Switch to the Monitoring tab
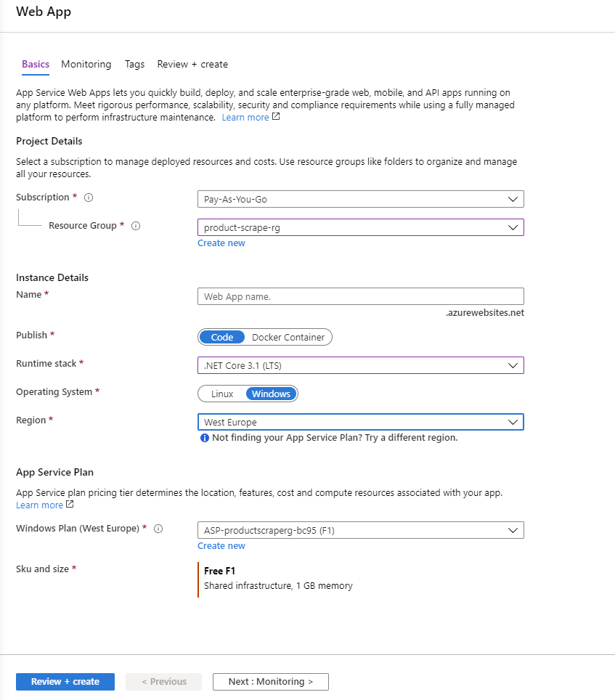Image resolution: width=615 pixels, height=700 pixels. (86, 65)
